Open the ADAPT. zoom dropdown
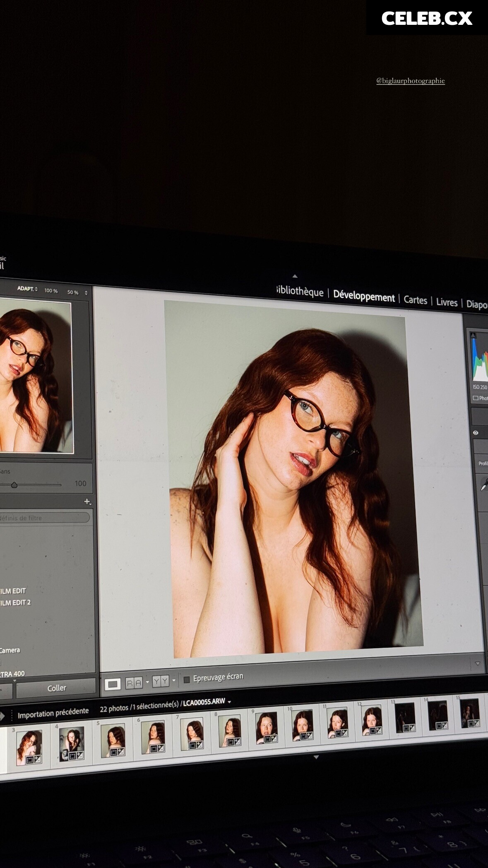488x868 pixels. pos(27,289)
